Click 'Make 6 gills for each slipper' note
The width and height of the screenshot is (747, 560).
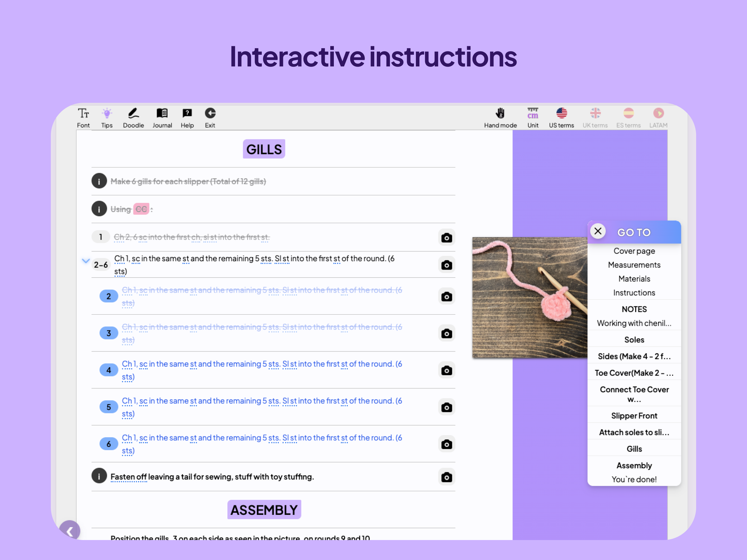pos(188,181)
